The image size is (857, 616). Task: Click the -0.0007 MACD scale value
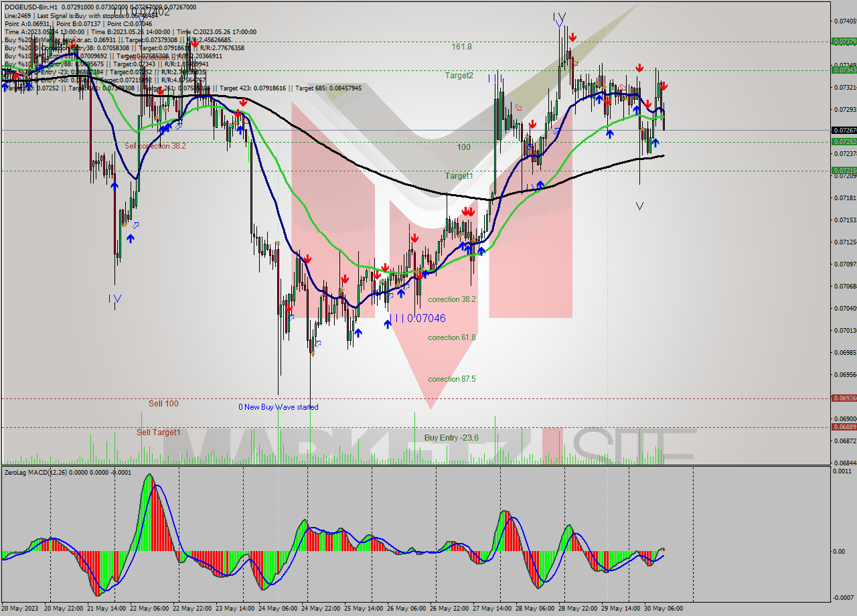pyautogui.click(x=842, y=598)
